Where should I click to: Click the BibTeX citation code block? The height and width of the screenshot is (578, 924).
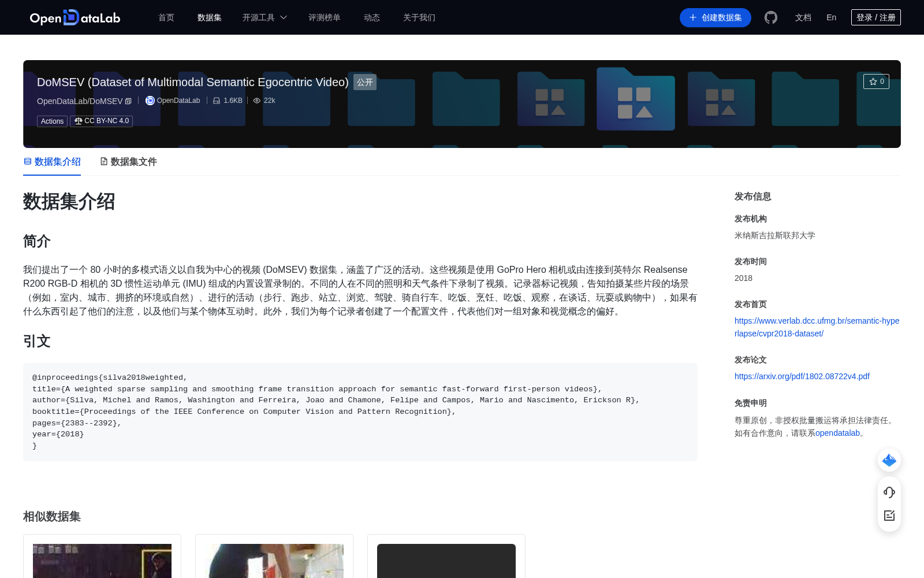click(360, 412)
